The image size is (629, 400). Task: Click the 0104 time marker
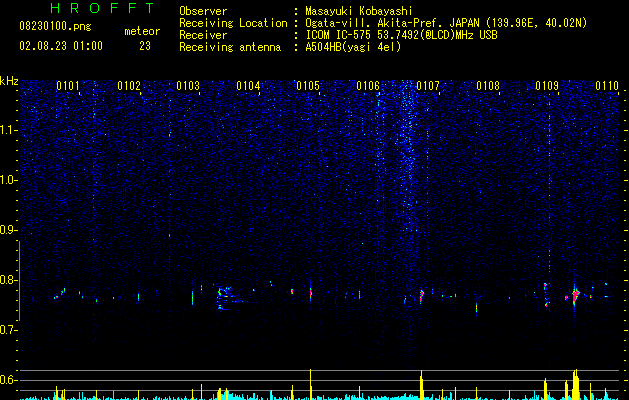pyautogui.click(x=248, y=86)
